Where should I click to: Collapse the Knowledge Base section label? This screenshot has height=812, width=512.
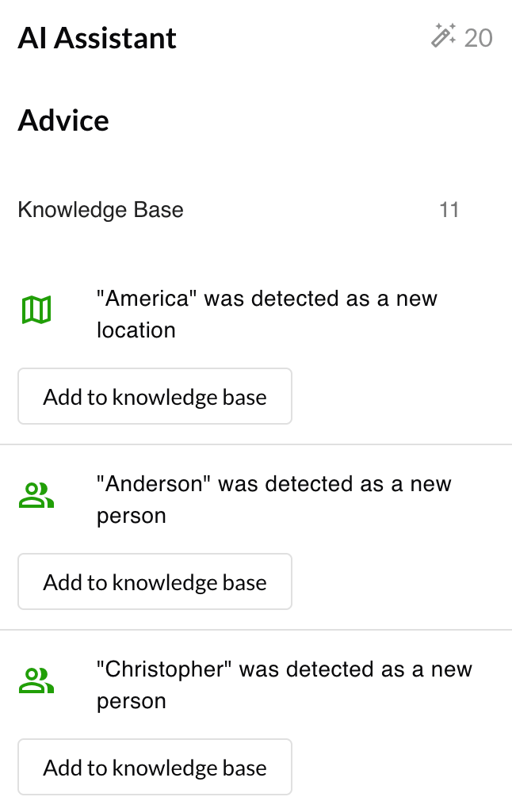[x=101, y=210]
